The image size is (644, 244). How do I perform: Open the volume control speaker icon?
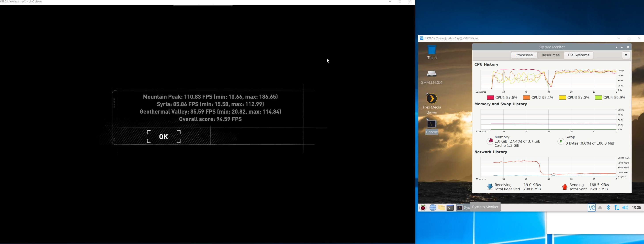[x=625, y=208]
